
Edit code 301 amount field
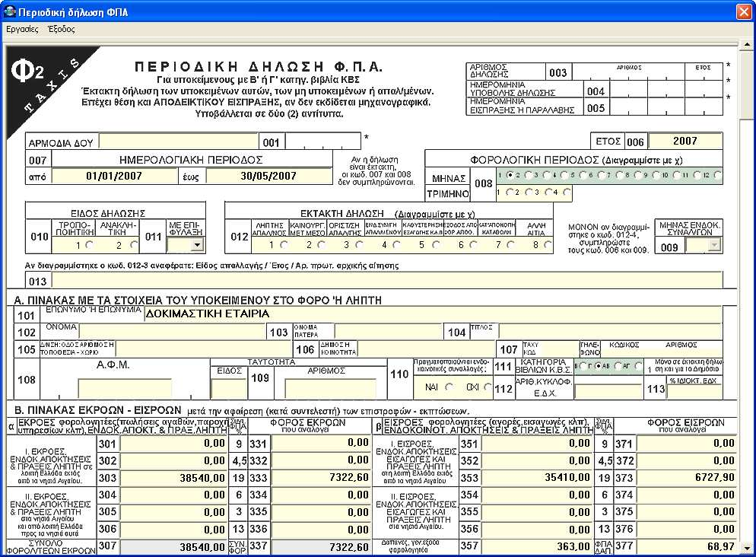173,443
